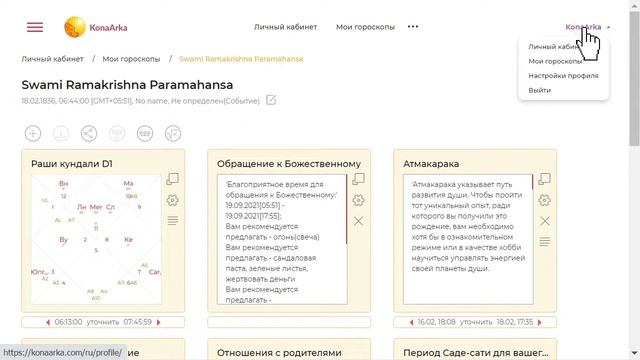Open list menu on Атмакарака card
640x360 pixels.
[x=544, y=242]
